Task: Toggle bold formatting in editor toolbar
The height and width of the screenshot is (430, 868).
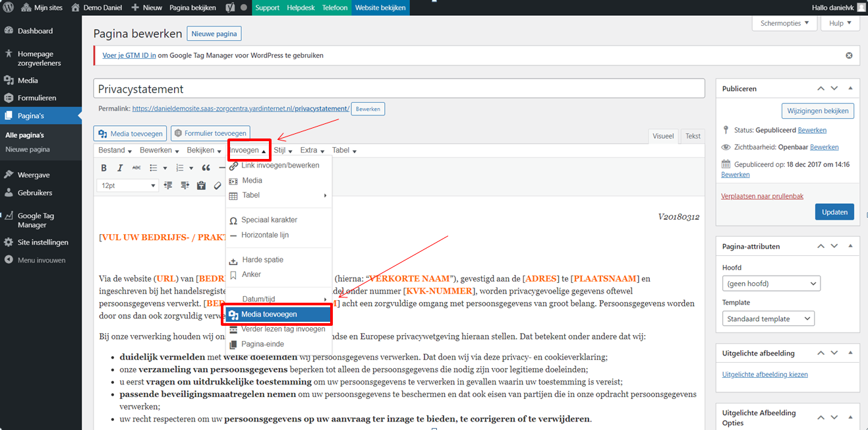Action: click(104, 168)
